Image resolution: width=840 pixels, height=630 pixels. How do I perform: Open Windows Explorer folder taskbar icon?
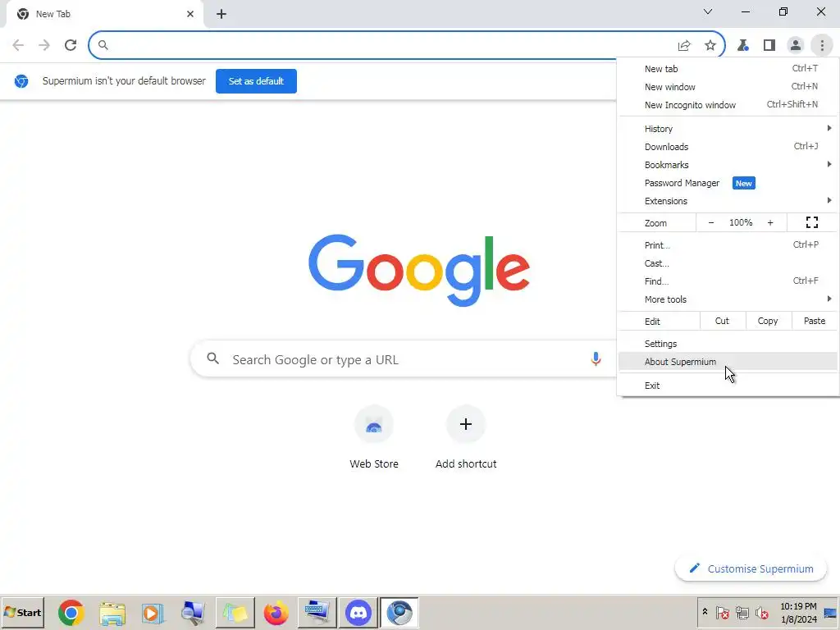point(112,612)
